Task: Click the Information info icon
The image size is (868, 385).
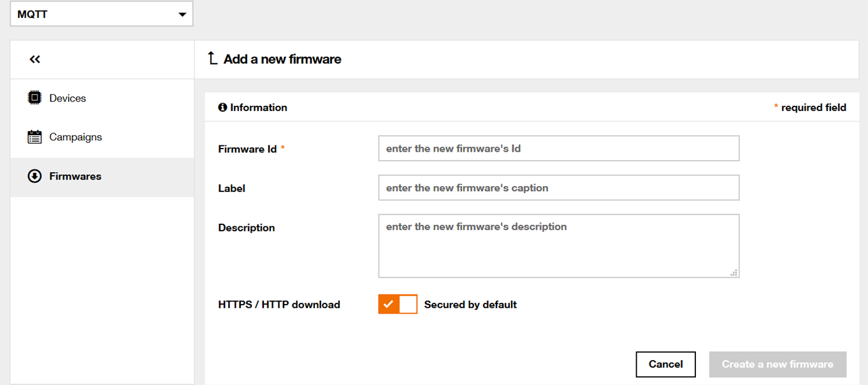Action: click(221, 107)
